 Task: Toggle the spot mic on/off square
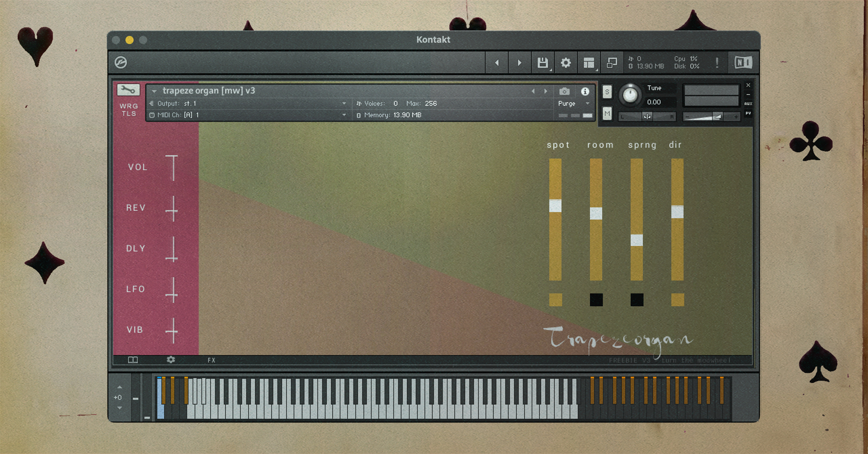click(x=555, y=300)
